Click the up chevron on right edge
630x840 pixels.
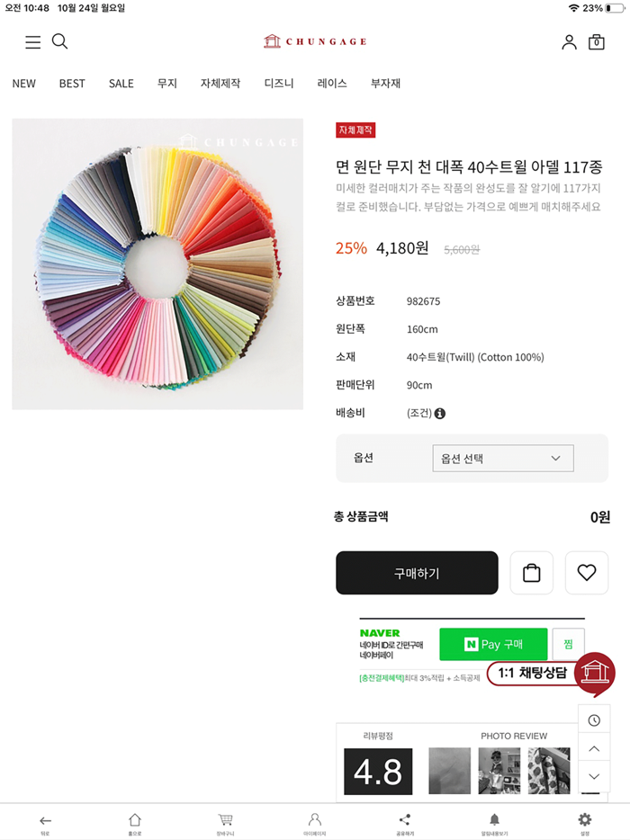click(x=594, y=747)
